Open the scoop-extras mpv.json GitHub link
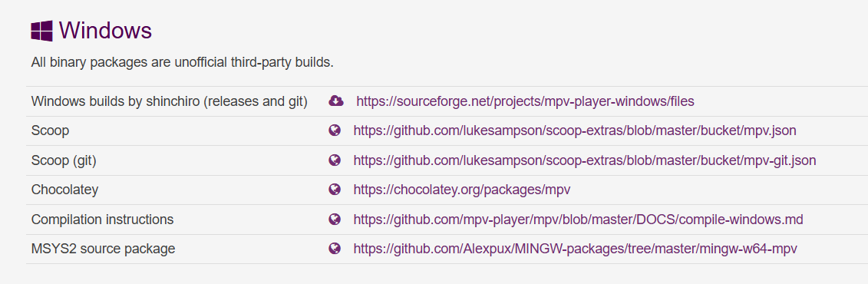Screen dimensions: 868x284 tap(575, 131)
